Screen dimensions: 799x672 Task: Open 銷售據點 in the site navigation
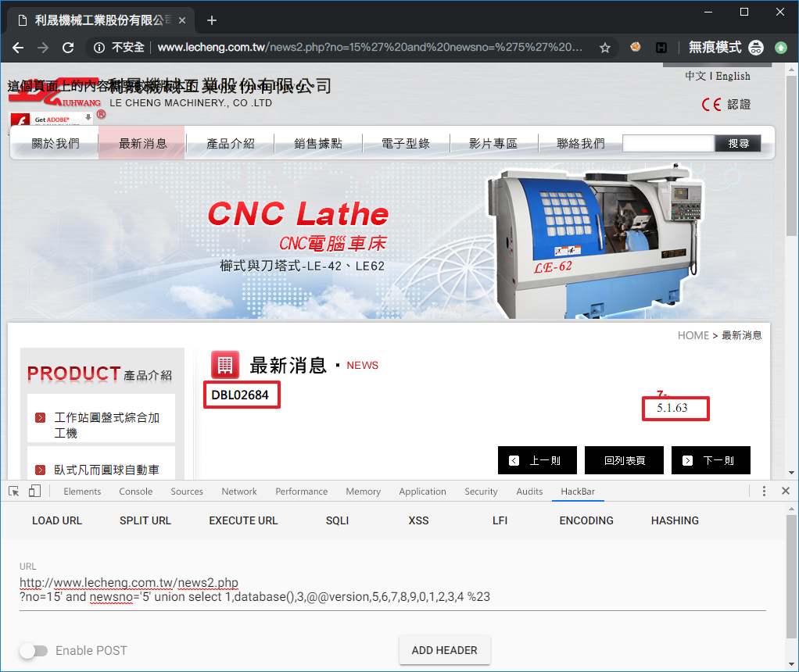318,144
